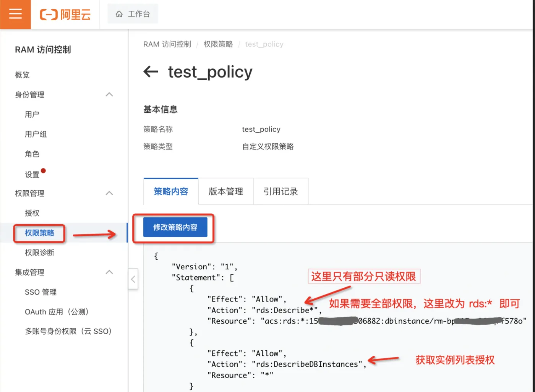Click the acs:rds resource ARN line
The image size is (535, 392).
click(x=367, y=321)
